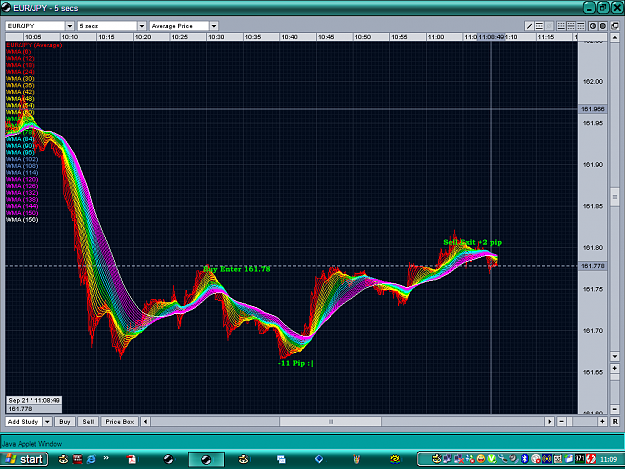The image size is (625, 469).
Task: Expand quick launch overflow chevron
Action: [x=106, y=458]
